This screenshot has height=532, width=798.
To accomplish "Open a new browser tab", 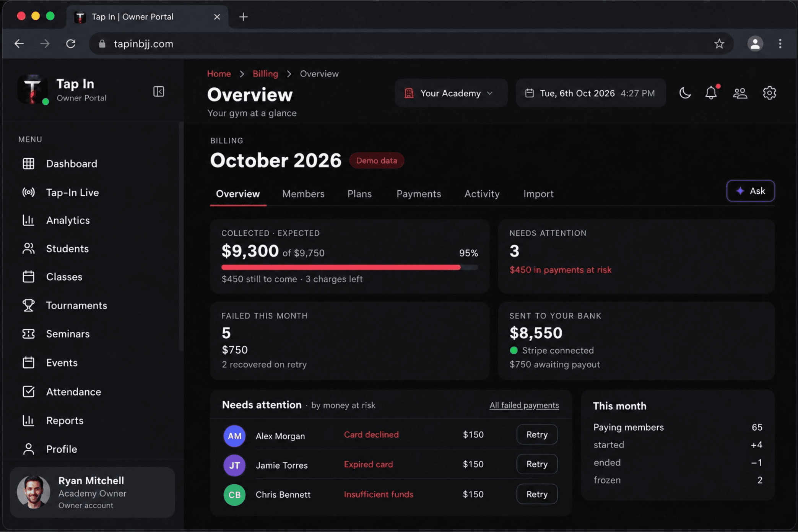I will click(x=243, y=17).
